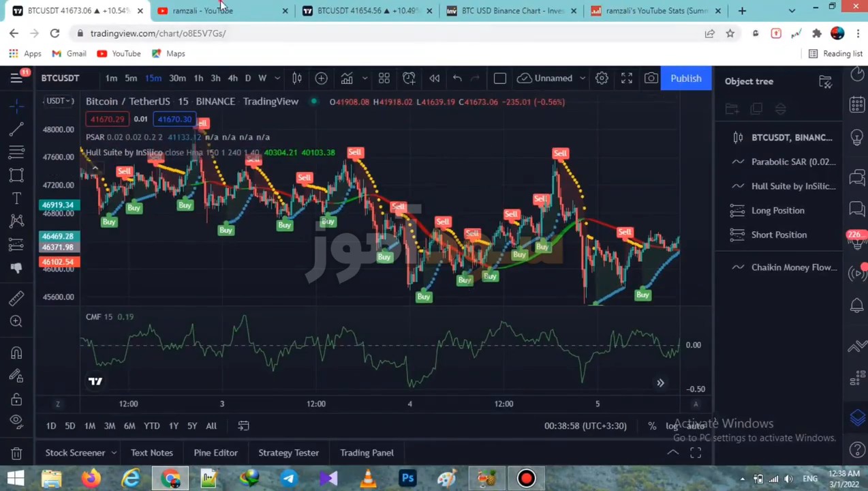Open the measure ruler tool
Viewport: 868px width, 491px height.
(x=16, y=298)
